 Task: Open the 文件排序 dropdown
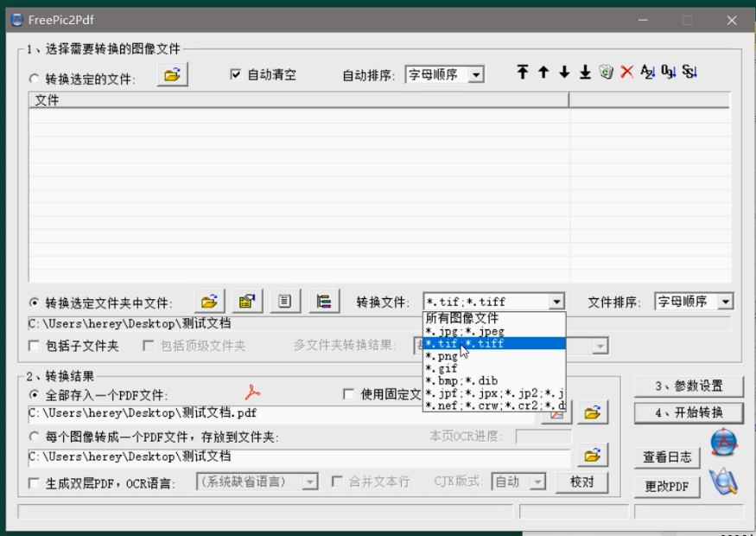click(725, 302)
